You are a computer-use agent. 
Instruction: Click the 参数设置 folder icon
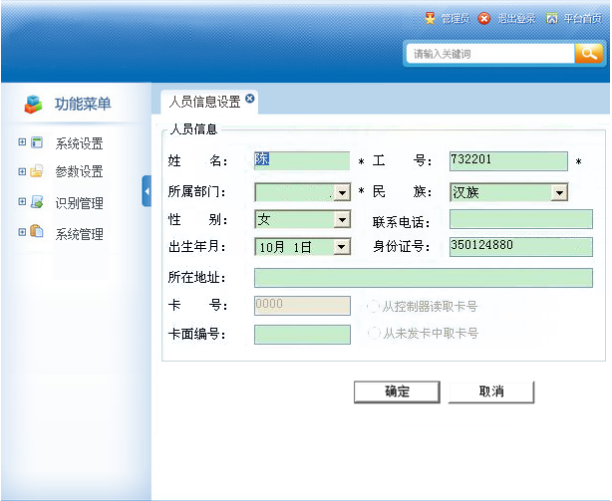point(37,171)
